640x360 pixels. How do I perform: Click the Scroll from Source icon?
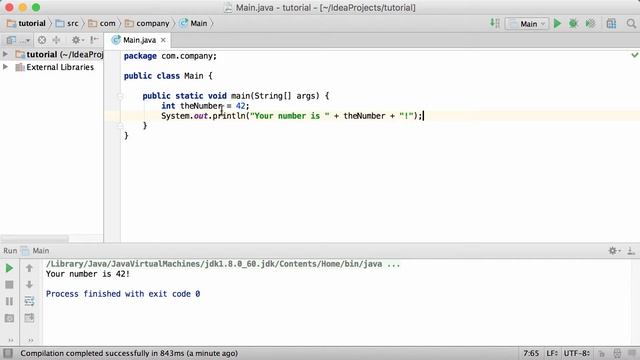coord(42,40)
